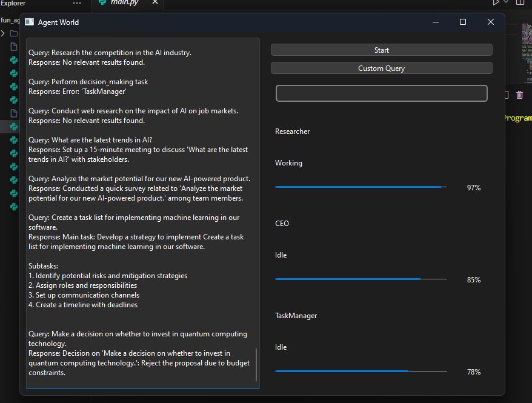Expand the collapsed folder in Explorer

(x=4, y=33)
